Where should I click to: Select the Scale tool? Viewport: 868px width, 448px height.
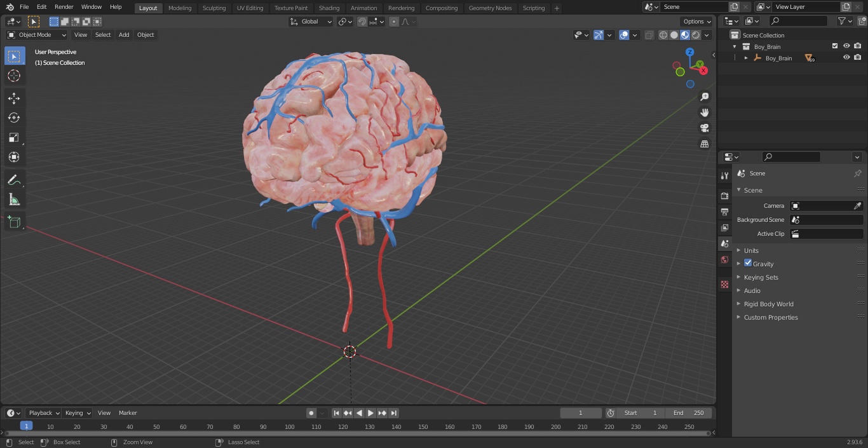(14, 137)
